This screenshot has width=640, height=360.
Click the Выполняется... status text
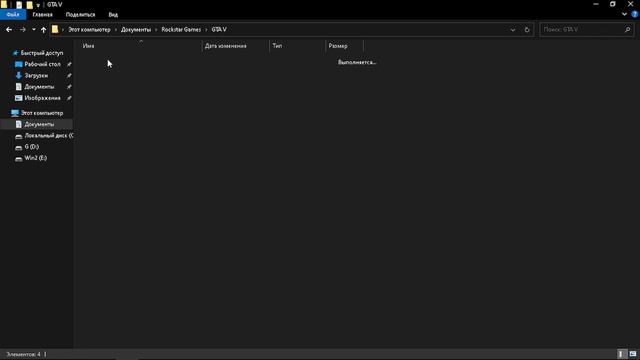(x=357, y=62)
